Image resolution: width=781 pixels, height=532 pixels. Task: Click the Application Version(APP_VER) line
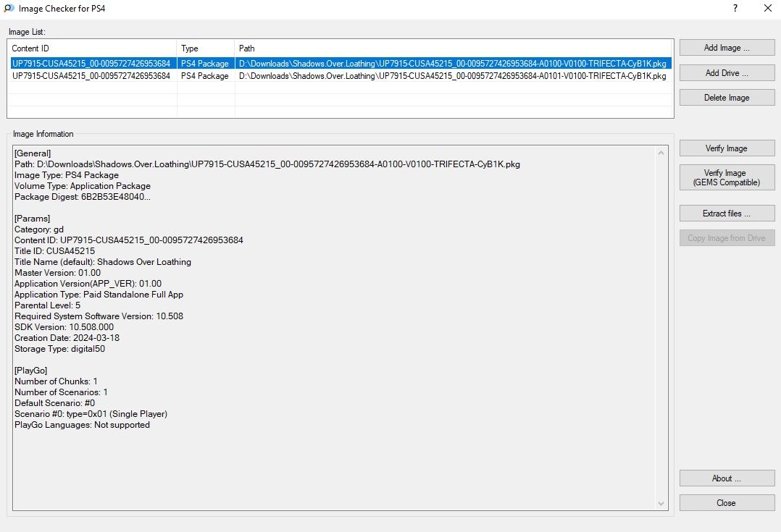tap(88, 284)
